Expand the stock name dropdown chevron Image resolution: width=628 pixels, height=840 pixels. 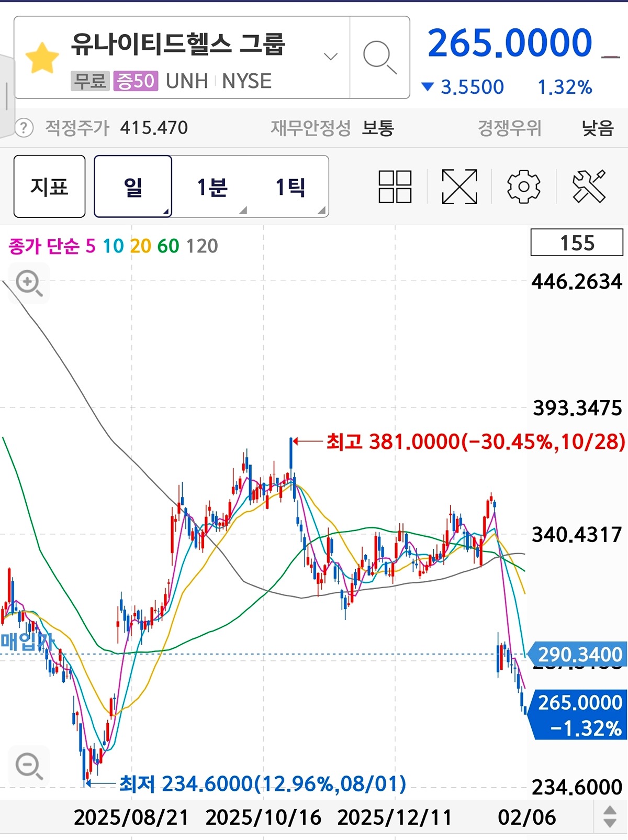[330, 57]
